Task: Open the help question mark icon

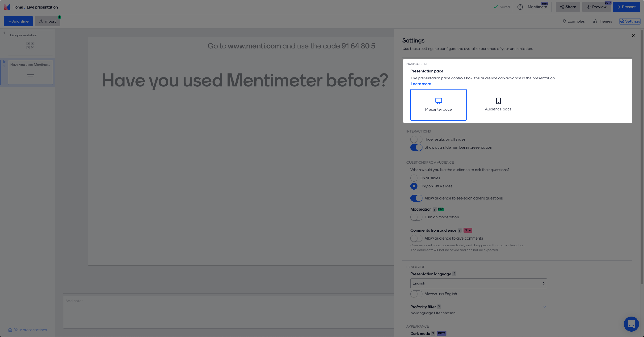Action: coord(520,7)
